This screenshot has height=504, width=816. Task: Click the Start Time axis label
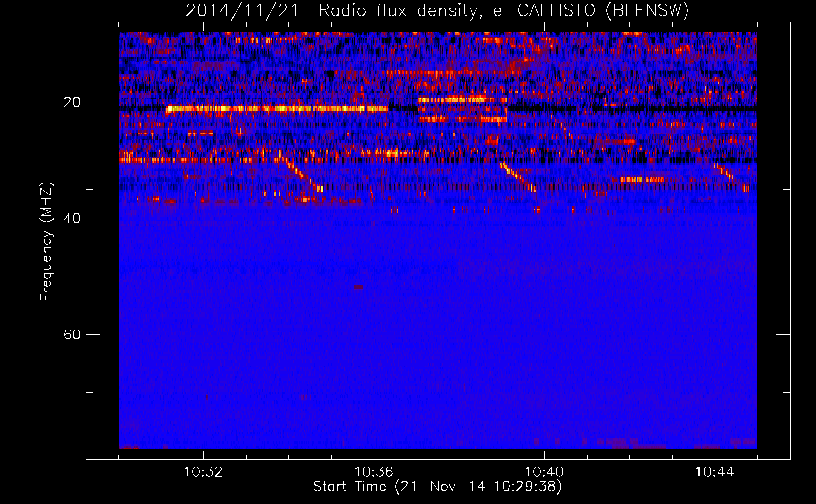[x=437, y=487]
